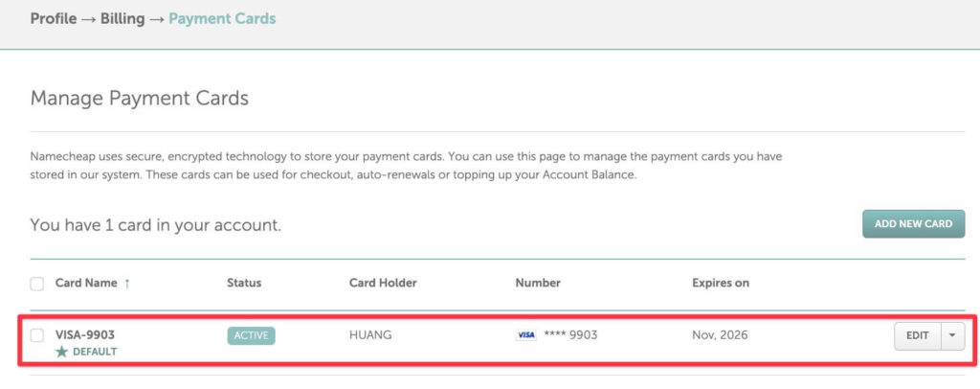Click the Manage Payment Cards heading

click(x=140, y=98)
